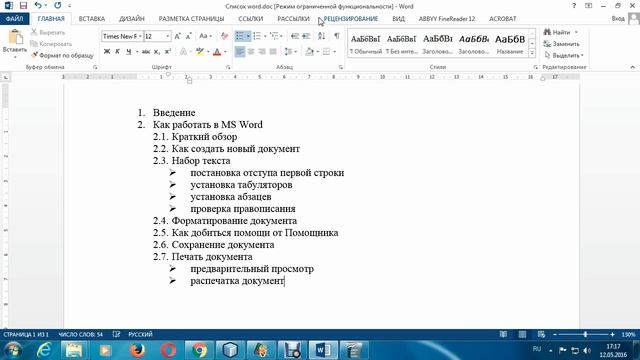Center the paragraph text
The width and height of the screenshot is (640, 360).
(x=251, y=51)
